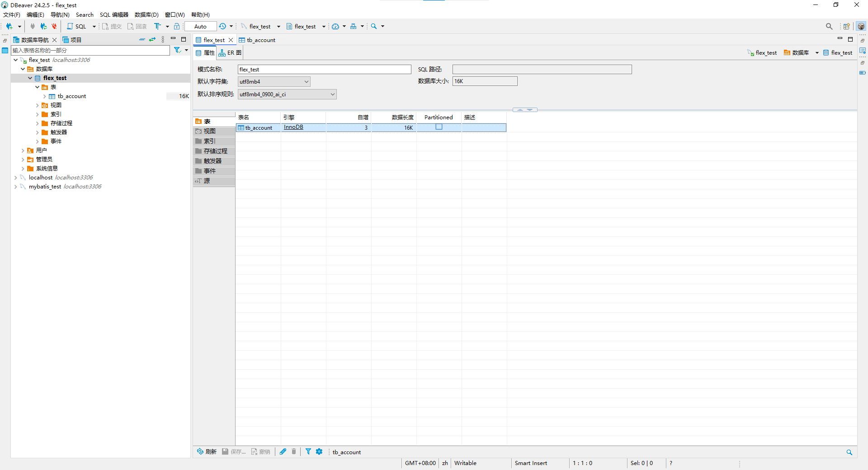This screenshot has width=868, height=470.
Task: Click the navigator table name filter field
Action: click(90, 50)
